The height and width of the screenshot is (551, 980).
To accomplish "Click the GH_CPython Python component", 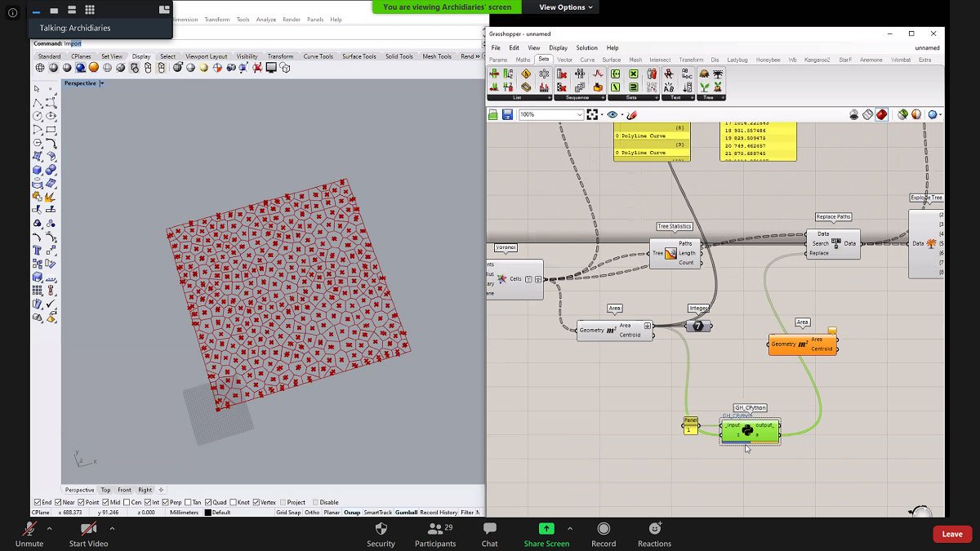I will pyautogui.click(x=749, y=431).
